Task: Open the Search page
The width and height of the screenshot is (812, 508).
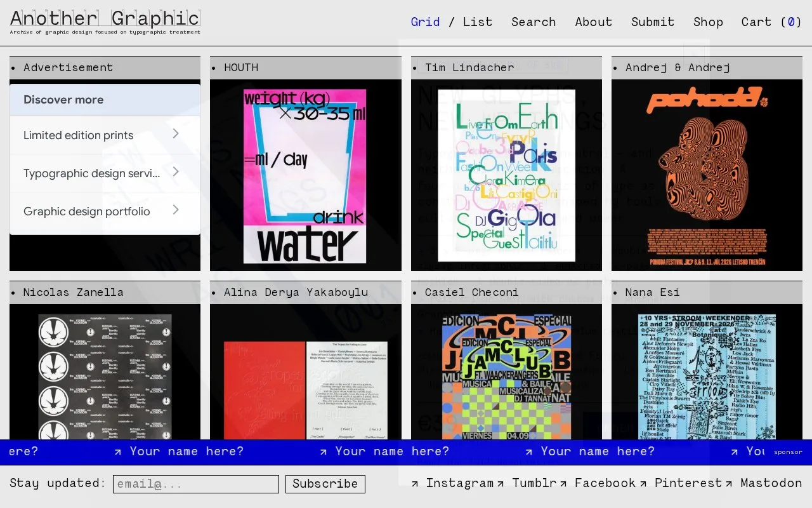Action: pos(534,22)
